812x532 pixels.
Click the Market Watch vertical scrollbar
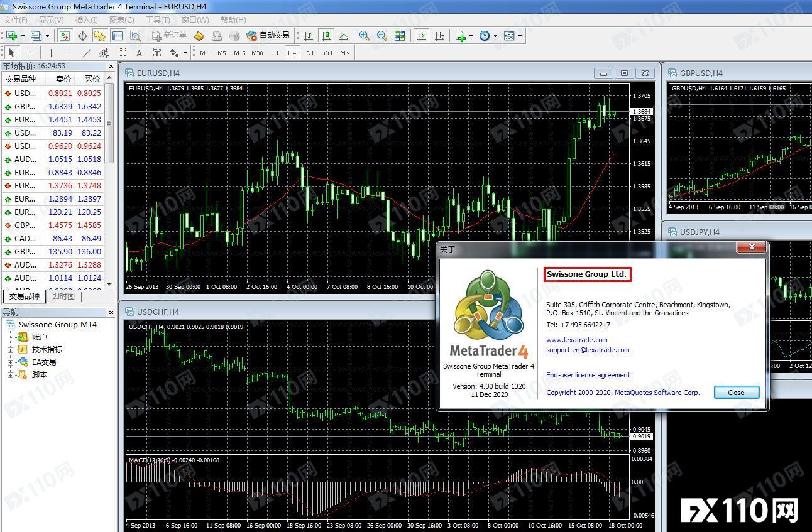[x=109, y=126]
